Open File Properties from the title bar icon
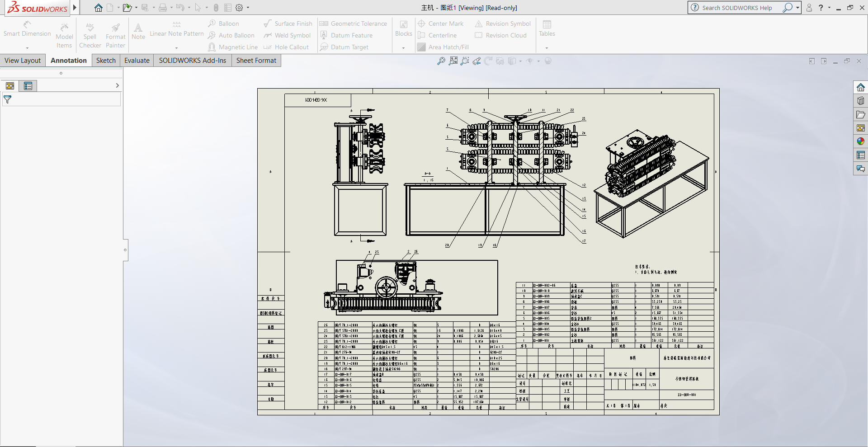Viewport: 868px width, 447px height. (x=228, y=8)
